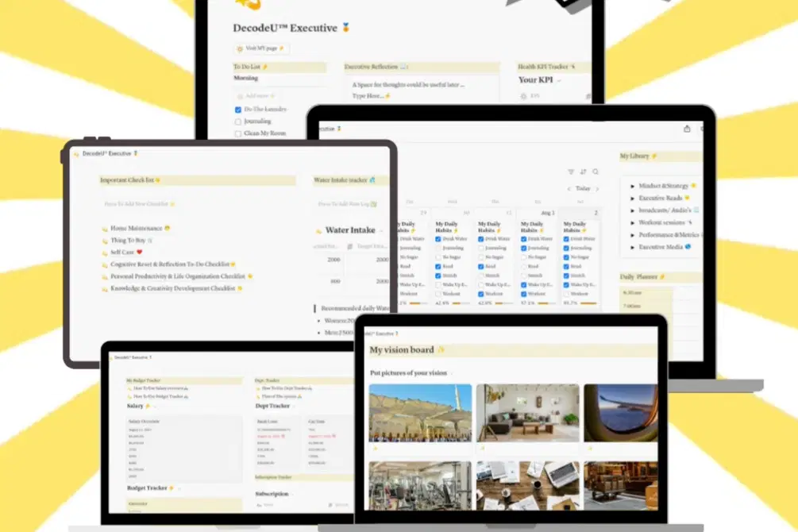Viewport: 798px width, 532px height.
Task: Check the Clean My Room checkbox
Action: [238, 134]
